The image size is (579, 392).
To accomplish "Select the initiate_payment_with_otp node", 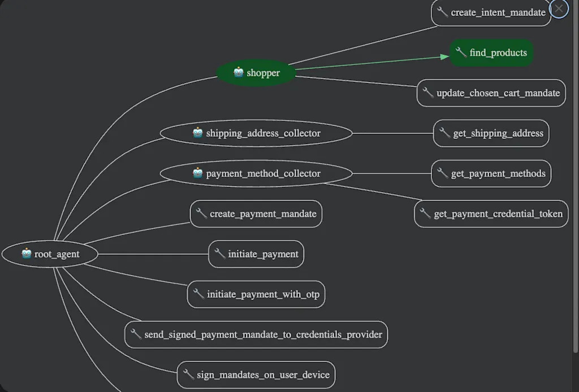I will point(256,294).
